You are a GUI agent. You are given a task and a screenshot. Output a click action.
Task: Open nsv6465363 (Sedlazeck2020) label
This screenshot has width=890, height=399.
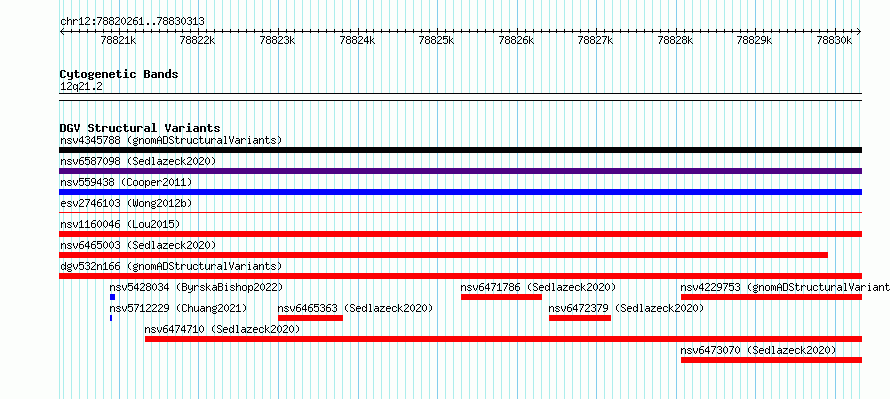click(x=355, y=308)
